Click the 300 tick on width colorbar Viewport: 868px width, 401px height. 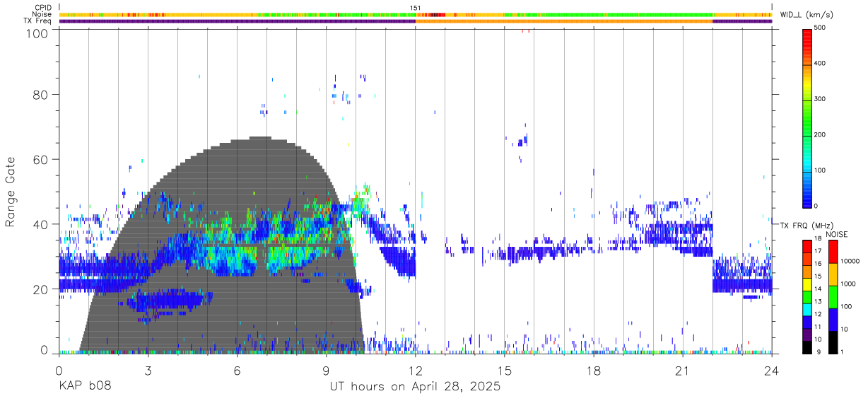tap(819, 99)
